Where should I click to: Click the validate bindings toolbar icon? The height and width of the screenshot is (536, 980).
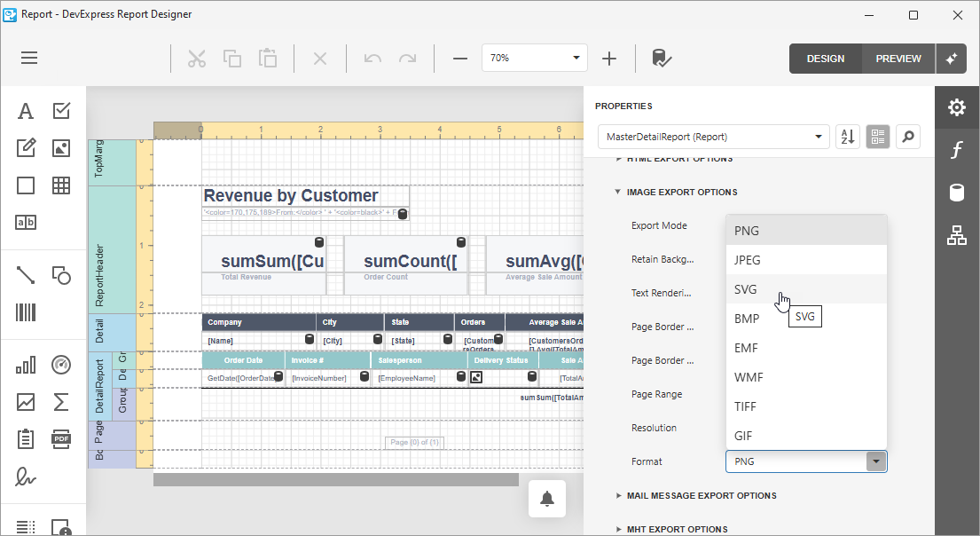(662, 59)
